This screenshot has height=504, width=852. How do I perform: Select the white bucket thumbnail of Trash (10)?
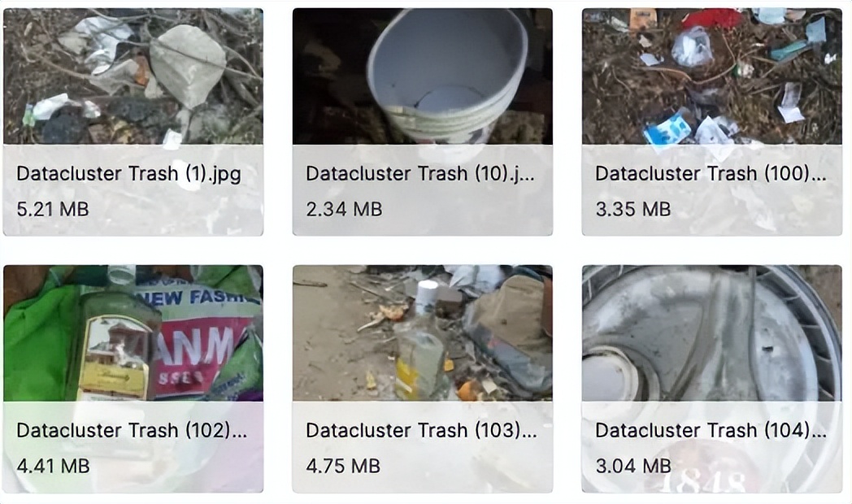[x=422, y=76]
